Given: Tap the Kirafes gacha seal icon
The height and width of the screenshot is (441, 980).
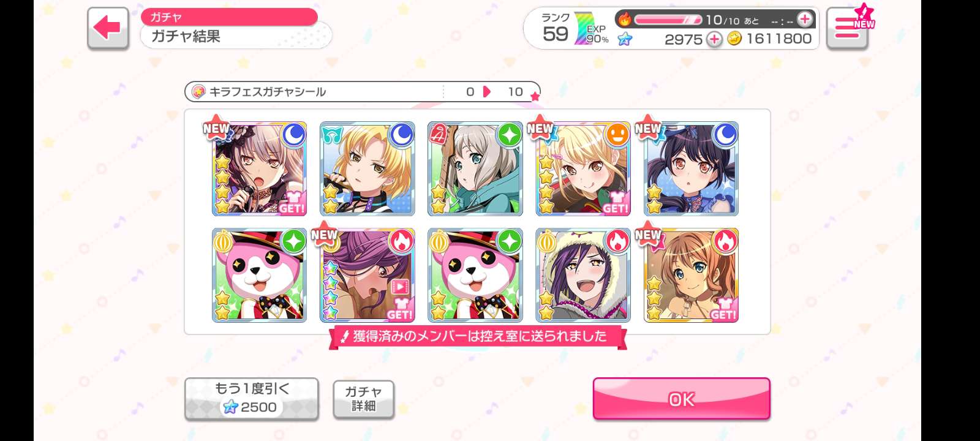Looking at the screenshot, I should click(198, 92).
